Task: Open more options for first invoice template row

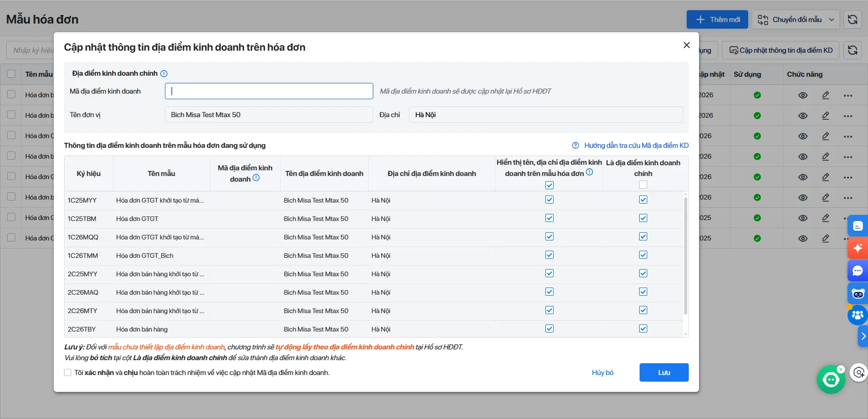Action: click(848, 95)
